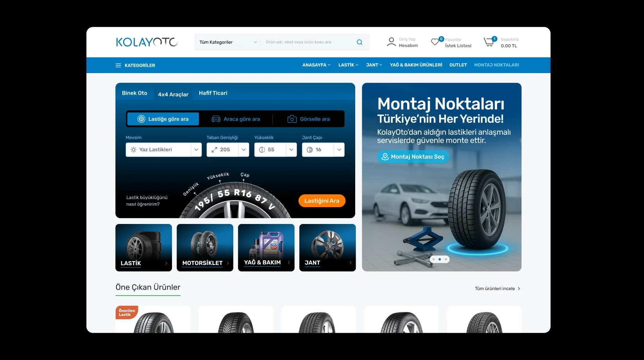
Task: Open the Outlet menu item
Action: point(458,65)
